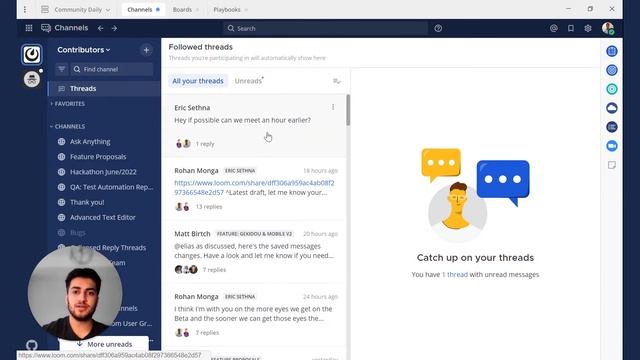Go forward with the right arrow
Image resolution: width=640 pixels, height=360 pixels.
coord(114,28)
